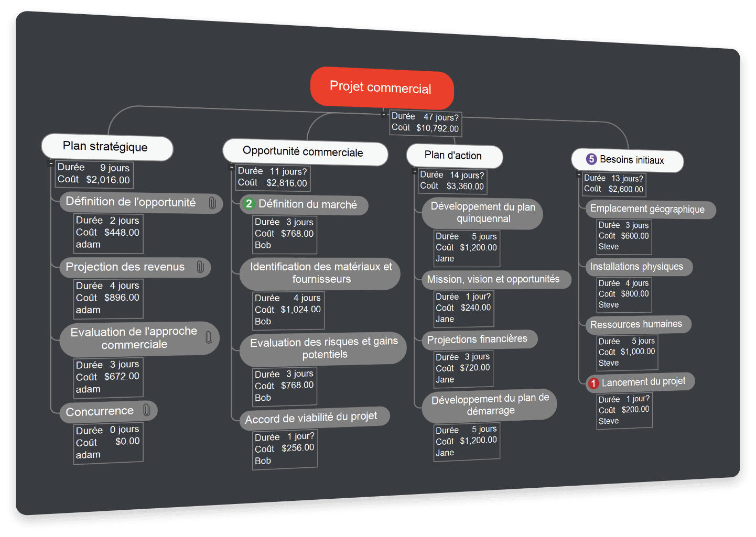756x537 pixels.
Task: Open attachment clip on Concurrence topic
Action: 147,410
